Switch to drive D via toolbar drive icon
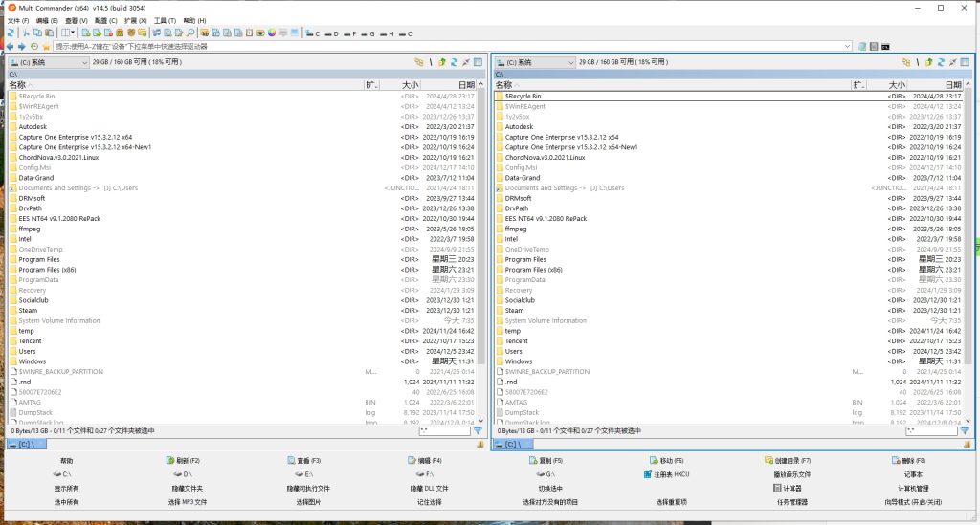The width and height of the screenshot is (980, 525). coord(331,33)
